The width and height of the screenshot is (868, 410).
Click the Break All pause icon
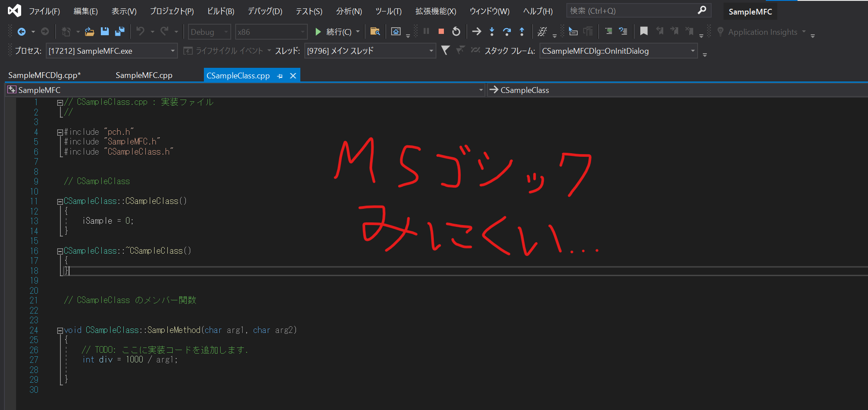426,31
